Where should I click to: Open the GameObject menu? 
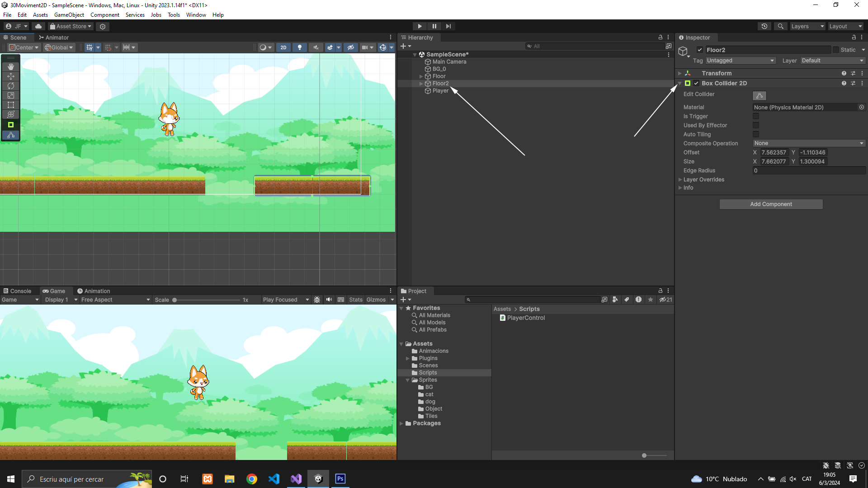[69, 15]
